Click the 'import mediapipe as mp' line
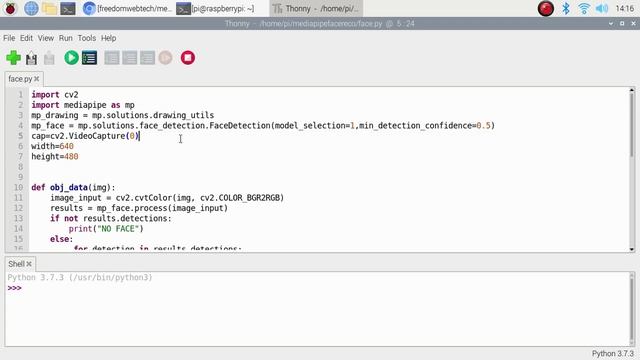Image resolution: width=640 pixels, height=360 pixels. (x=83, y=105)
